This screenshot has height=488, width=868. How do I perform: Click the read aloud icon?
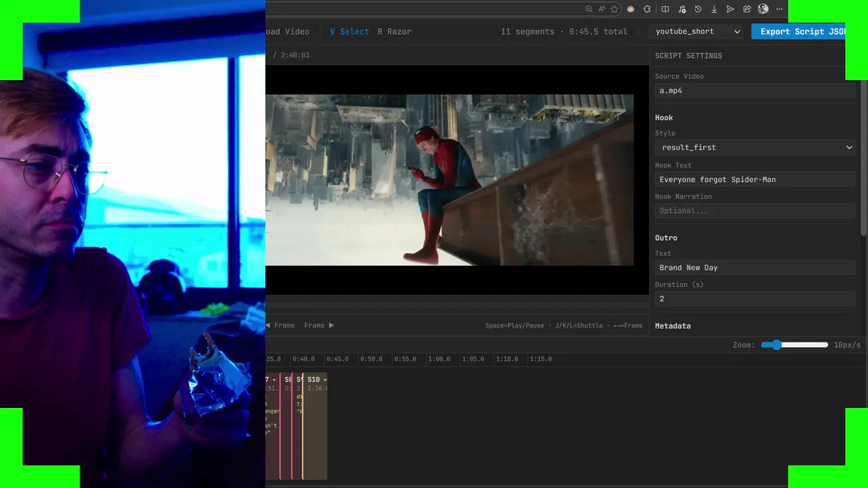601,9
